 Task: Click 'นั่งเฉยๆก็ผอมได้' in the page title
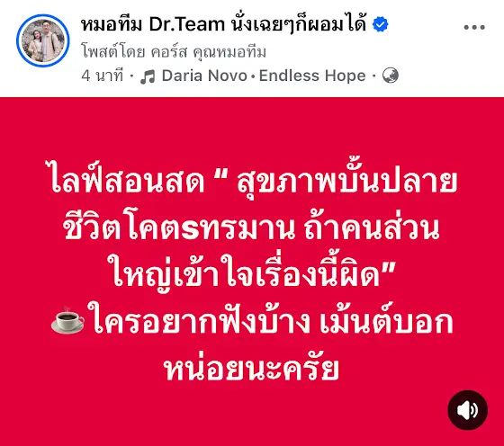click(x=299, y=24)
